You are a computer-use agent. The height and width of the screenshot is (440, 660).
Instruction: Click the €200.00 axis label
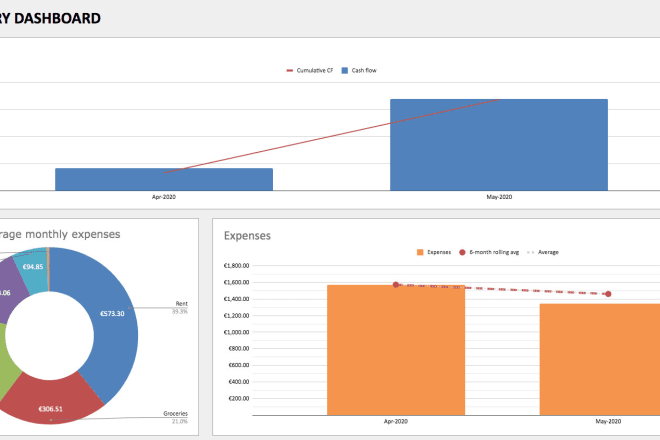pyautogui.click(x=239, y=398)
